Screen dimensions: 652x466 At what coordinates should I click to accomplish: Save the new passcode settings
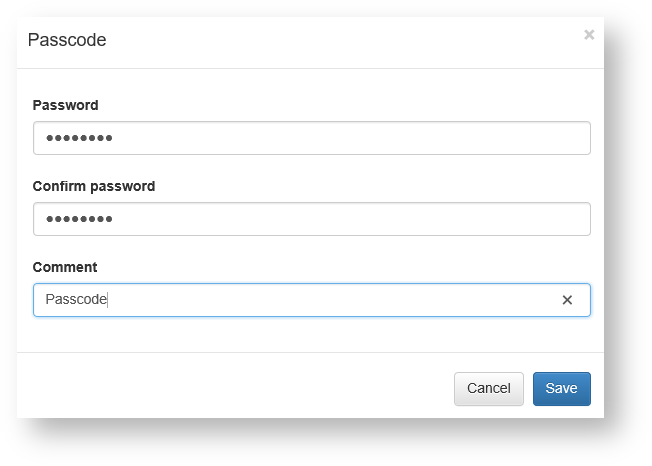[561, 388]
